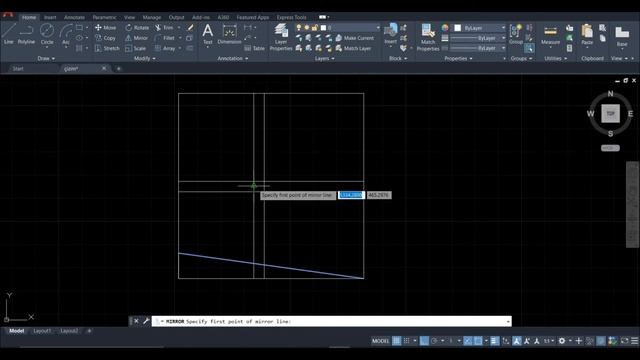Open linetype ByLayer dropdown
The width and height of the screenshot is (640, 360).
478,48
